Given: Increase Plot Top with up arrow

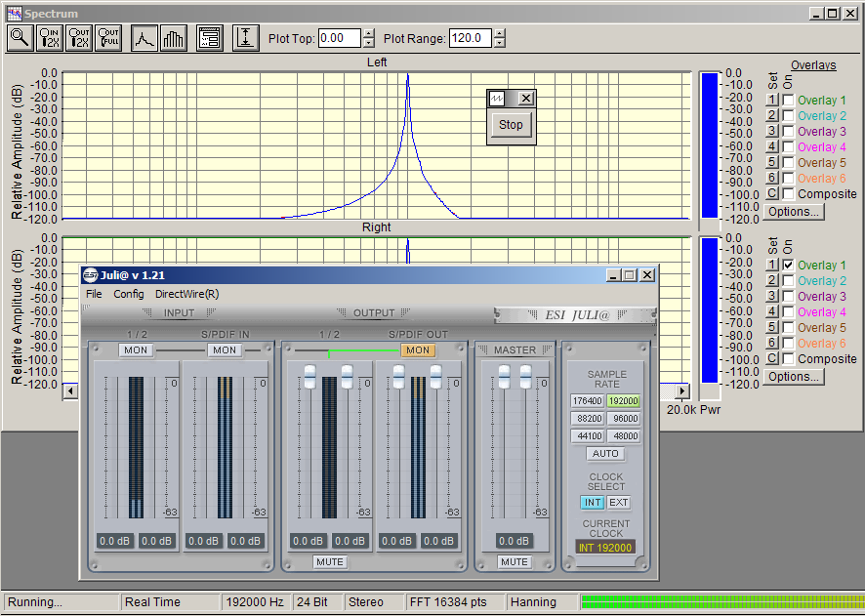Looking at the screenshot, I should pos(368,33).
